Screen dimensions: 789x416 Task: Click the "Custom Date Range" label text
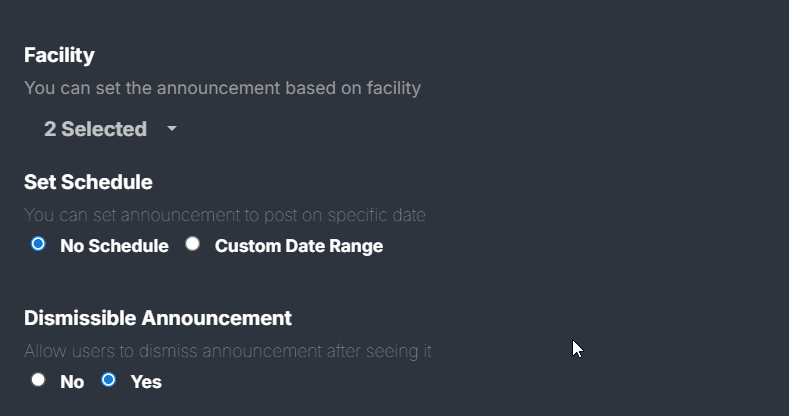click(x=298, y=246)
